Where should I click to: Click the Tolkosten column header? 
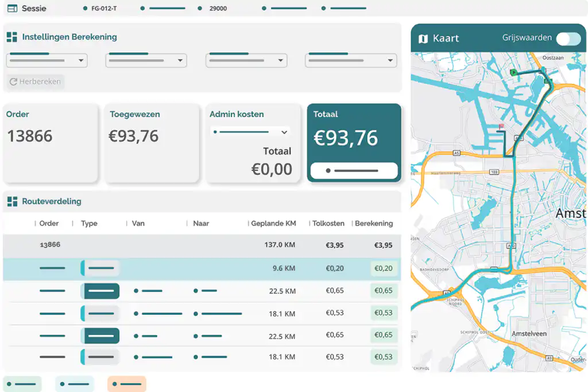pos(328,223)
